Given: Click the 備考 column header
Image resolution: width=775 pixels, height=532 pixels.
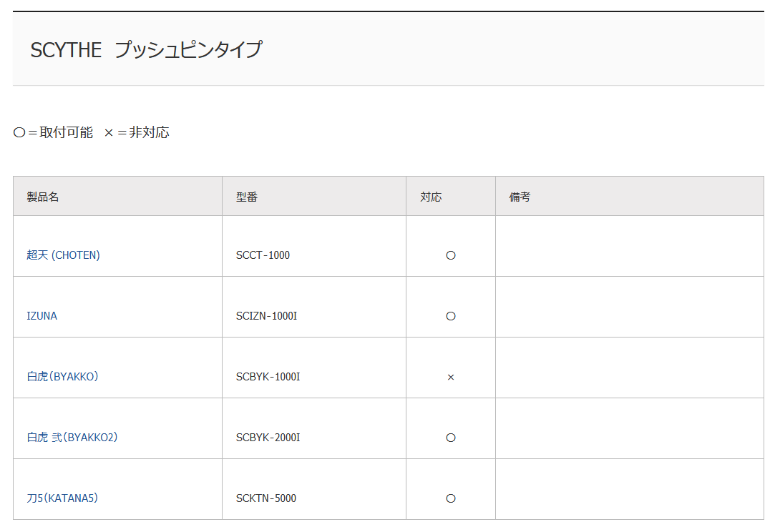Looking at the screenshot, I should [x=630, y=196].
